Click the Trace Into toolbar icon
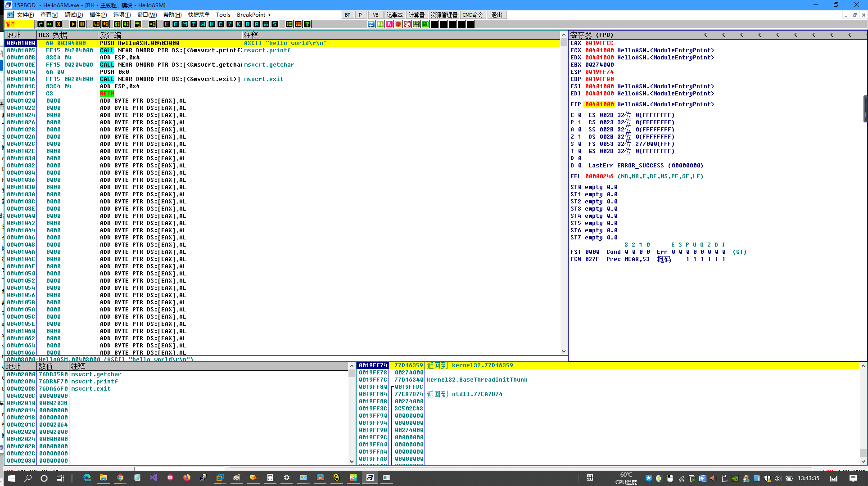This screenshot has width=868, height=486. (x=118, y=24)
